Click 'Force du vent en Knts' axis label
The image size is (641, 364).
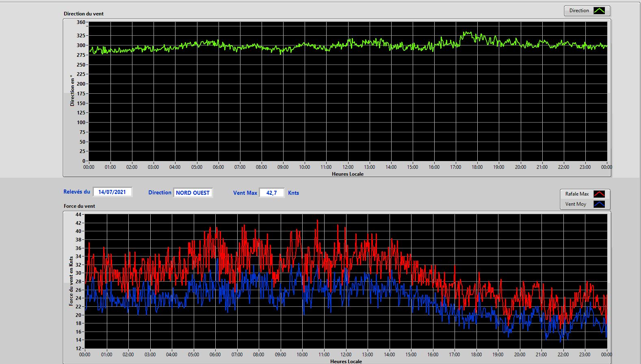point(71,281)
